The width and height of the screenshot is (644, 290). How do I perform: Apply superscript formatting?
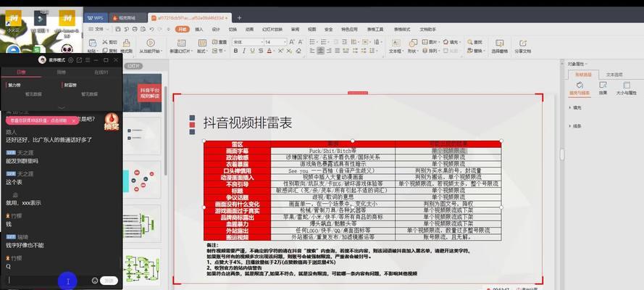280,51
